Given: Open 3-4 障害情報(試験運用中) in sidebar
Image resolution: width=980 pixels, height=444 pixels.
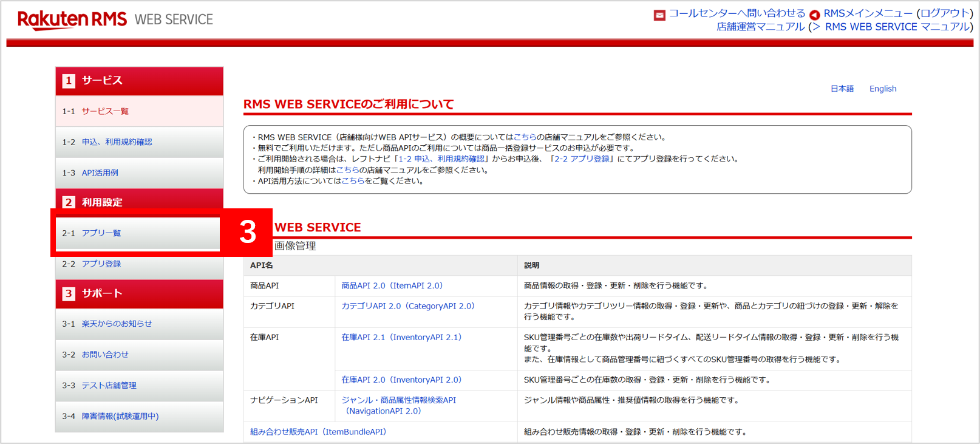Looking at the screenshot, I should pos(139,417).
